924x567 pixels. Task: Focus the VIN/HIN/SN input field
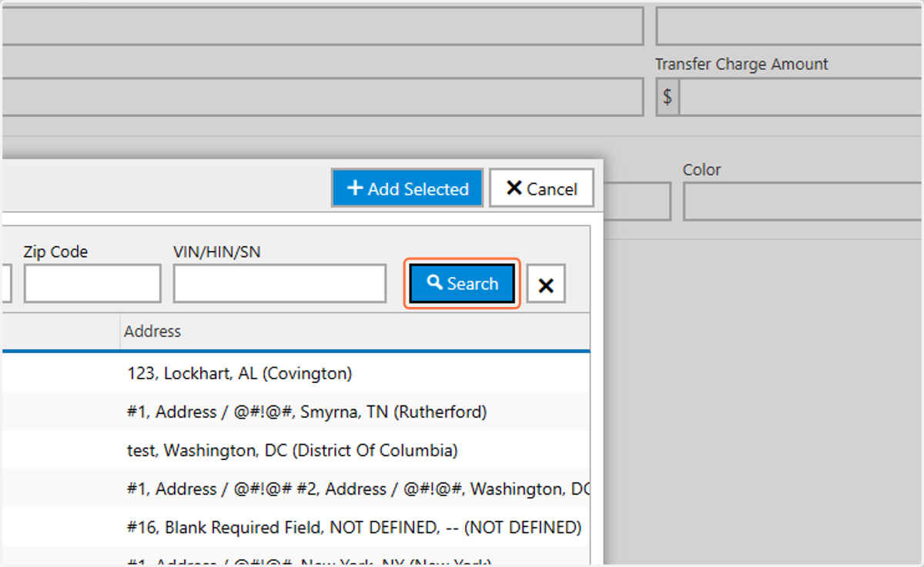click(280, 284)
